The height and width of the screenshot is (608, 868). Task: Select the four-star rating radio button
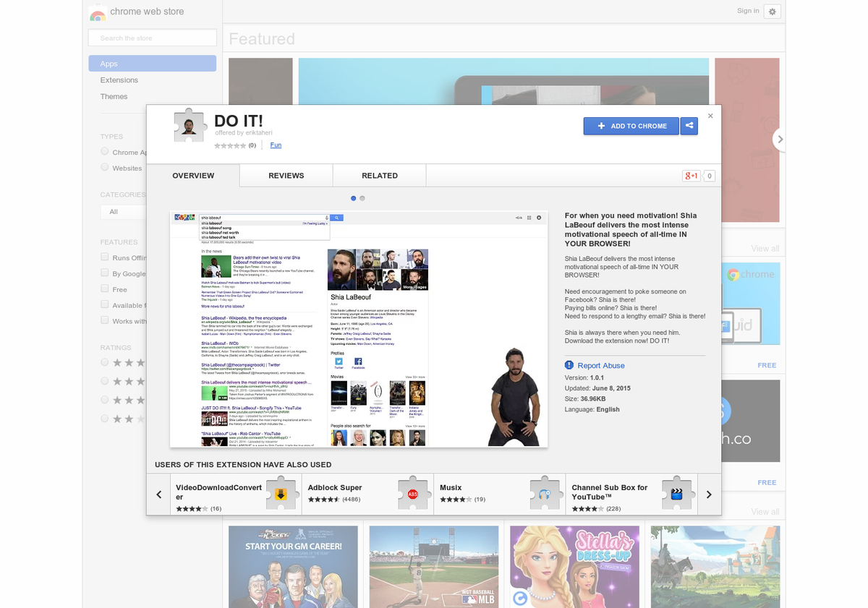tap(105, 381)
